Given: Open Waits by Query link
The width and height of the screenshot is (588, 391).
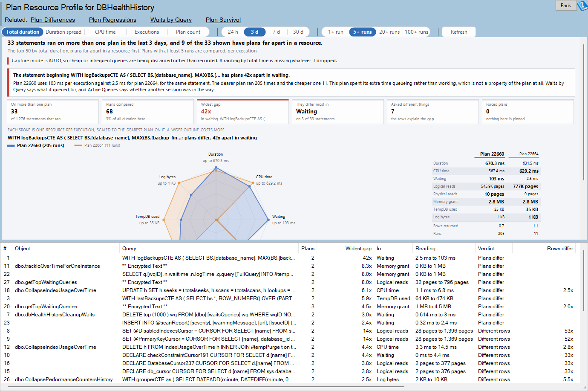Looking at the screenshot, I should 171,20.
